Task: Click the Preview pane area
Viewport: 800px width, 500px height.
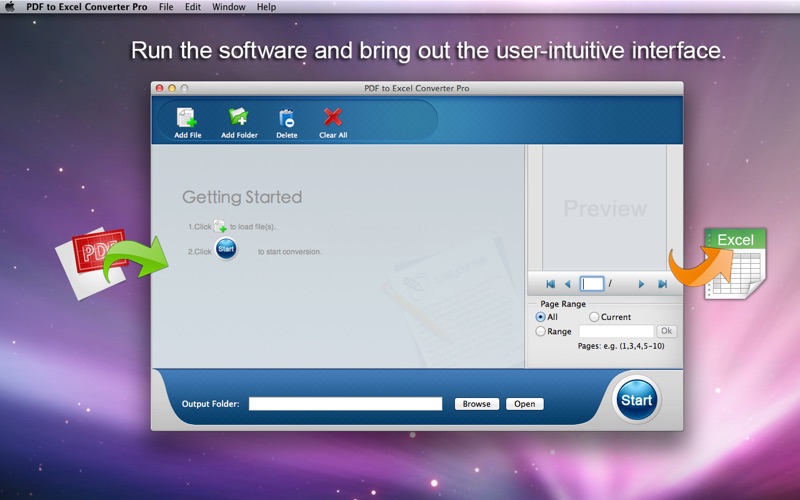Action: [604, 208]
